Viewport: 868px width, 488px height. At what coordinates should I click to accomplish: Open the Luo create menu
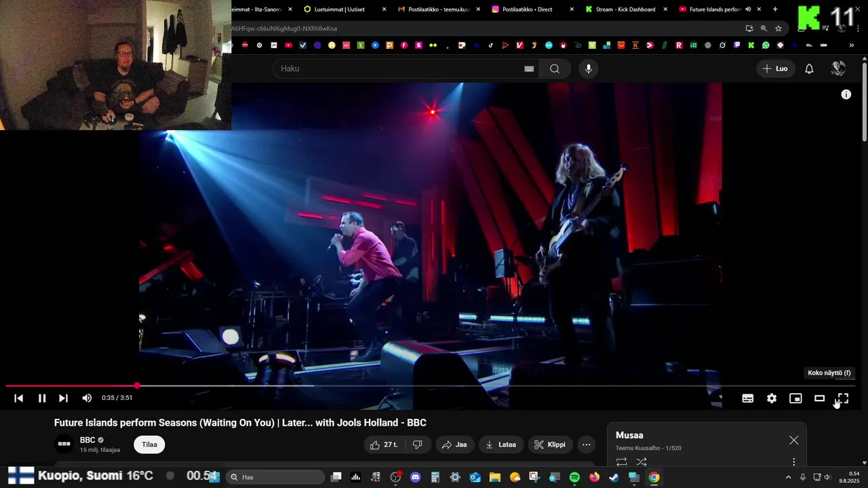(775, 68)
